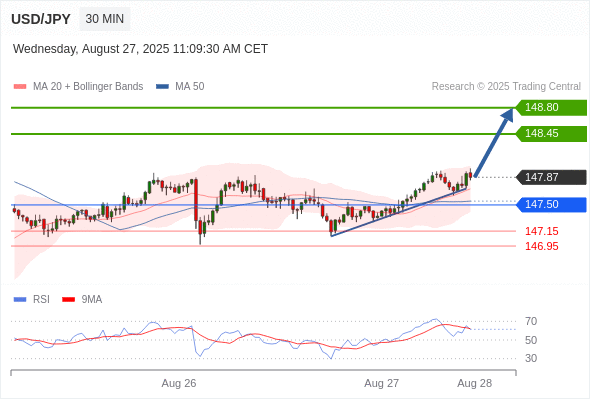Image resolution: width=590 pixels, height=400 pixels.
Task: Select the green 148.80 resistance price tag
Action: 551,108
